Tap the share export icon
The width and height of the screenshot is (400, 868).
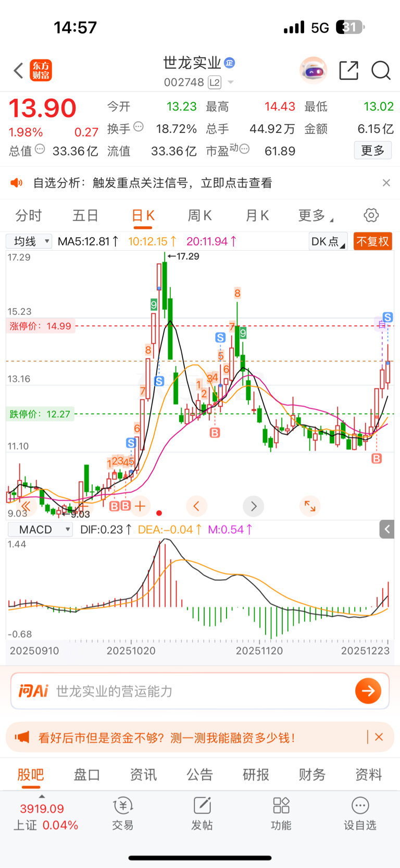point(348,70)
